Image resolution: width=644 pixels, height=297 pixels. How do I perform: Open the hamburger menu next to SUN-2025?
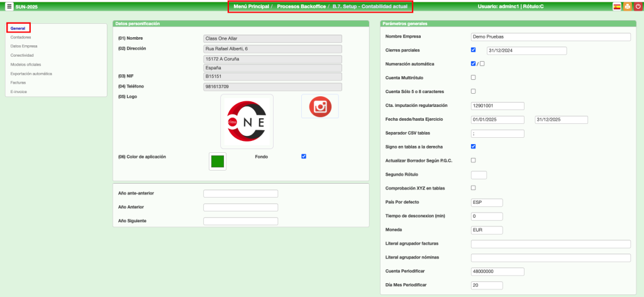pos(9,6)
